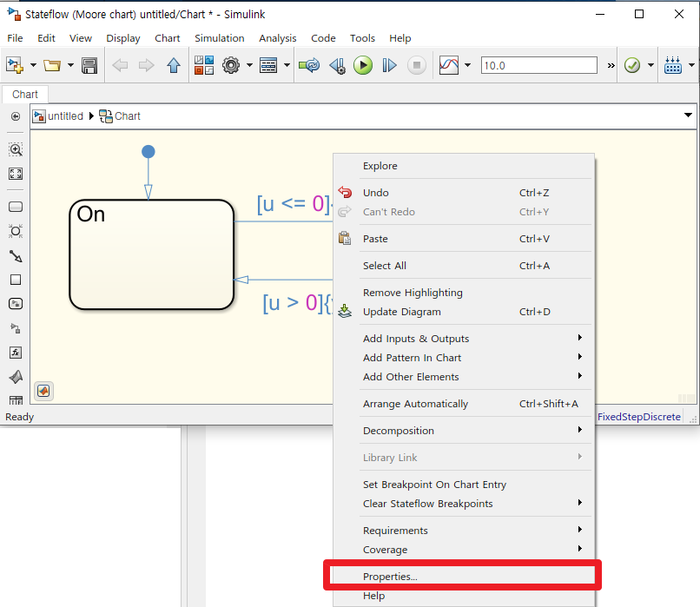Save the model with the floppy icon

(x=89, y=66)
